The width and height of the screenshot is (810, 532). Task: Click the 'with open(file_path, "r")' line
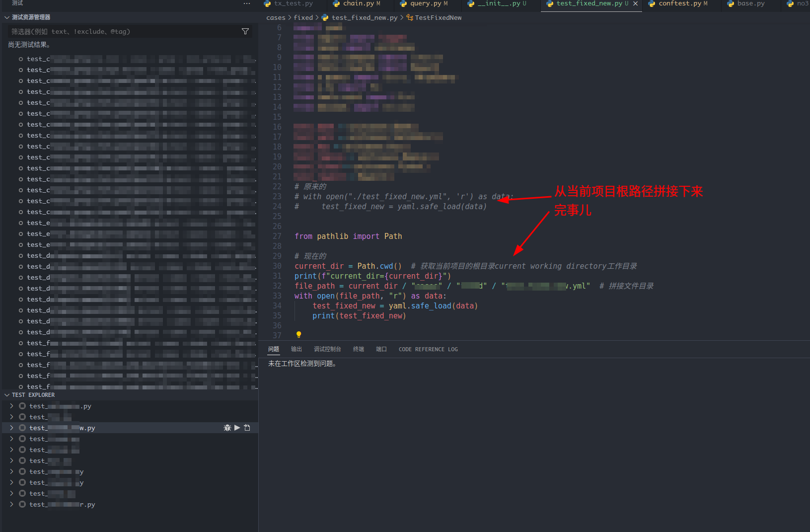point(370,296)
